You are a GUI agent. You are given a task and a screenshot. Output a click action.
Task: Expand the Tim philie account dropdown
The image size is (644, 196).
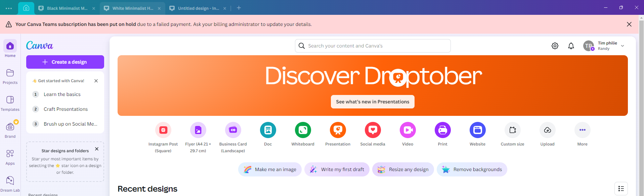click(622, 46)
